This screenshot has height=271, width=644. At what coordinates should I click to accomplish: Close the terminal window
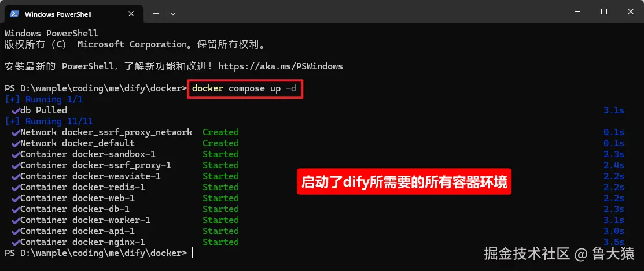(631, 12)
